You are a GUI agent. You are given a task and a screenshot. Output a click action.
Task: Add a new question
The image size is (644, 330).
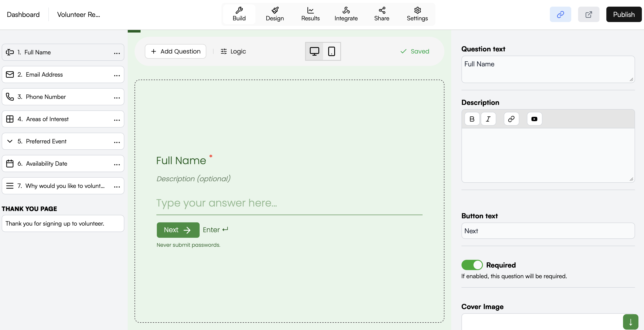tap(175, 51)
